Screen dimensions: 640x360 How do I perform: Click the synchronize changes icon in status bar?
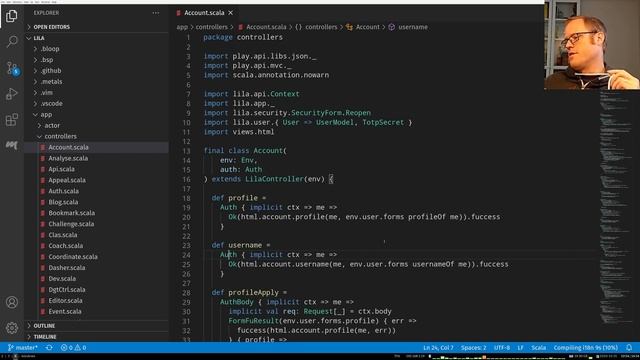(49, 348)
